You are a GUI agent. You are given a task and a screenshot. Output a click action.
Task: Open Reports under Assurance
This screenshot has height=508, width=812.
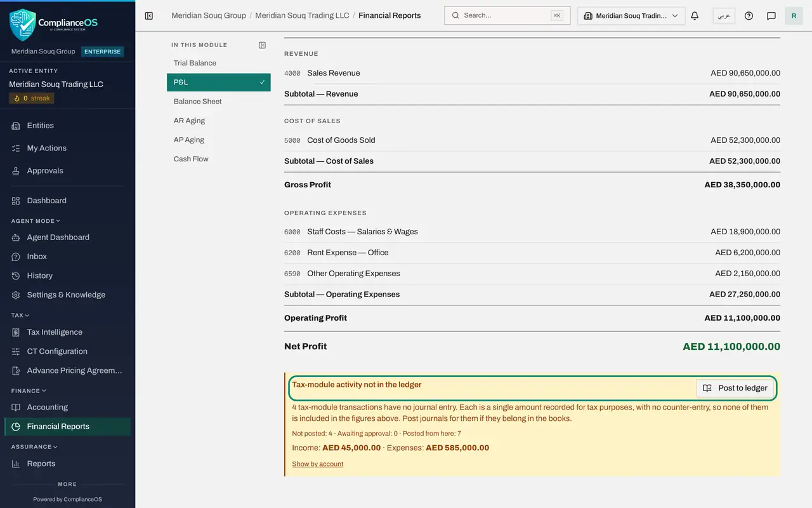pos(67,464)
